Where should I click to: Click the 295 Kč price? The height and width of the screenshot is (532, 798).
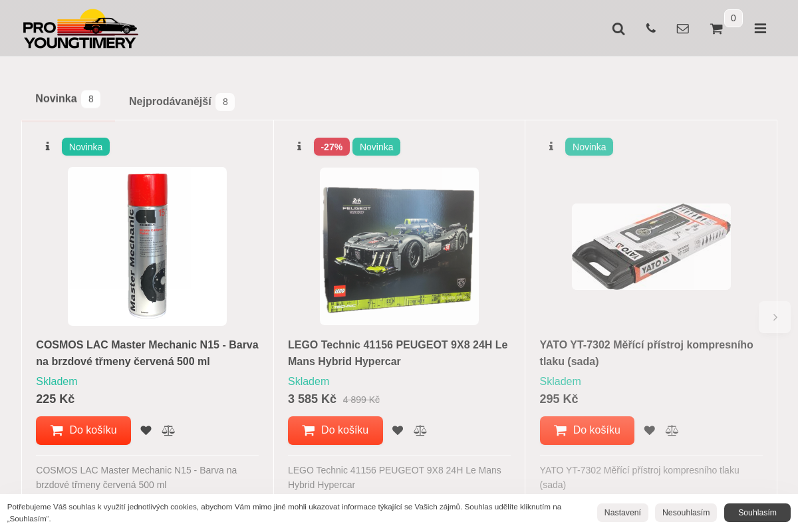point(559,399)
